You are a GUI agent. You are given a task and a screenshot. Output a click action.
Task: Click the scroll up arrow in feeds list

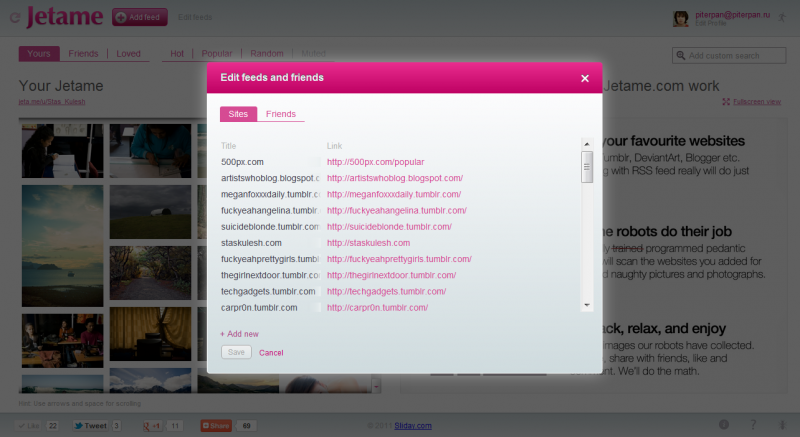tap(587, 144)
